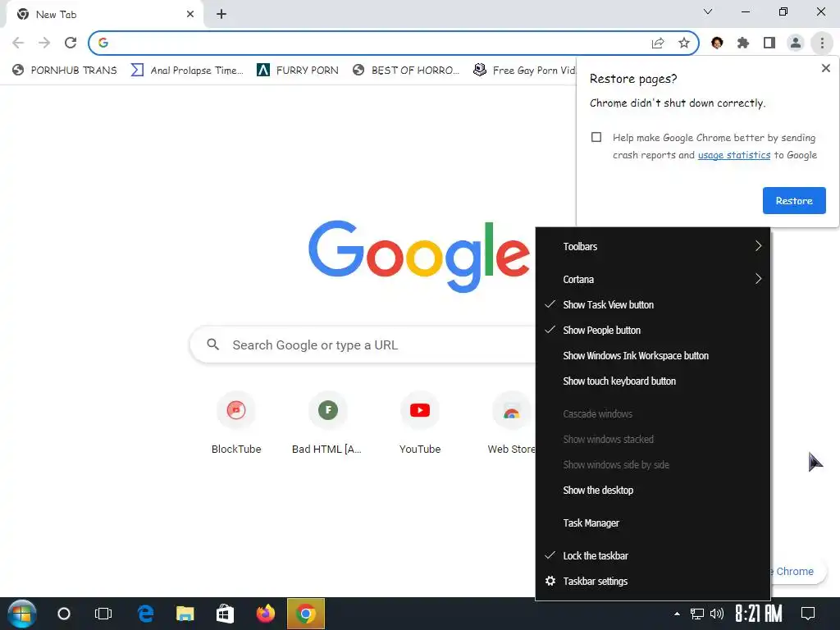Close the New Tab tab
Image resolution: width=840 pixels, height=630 pixels.
190,15
